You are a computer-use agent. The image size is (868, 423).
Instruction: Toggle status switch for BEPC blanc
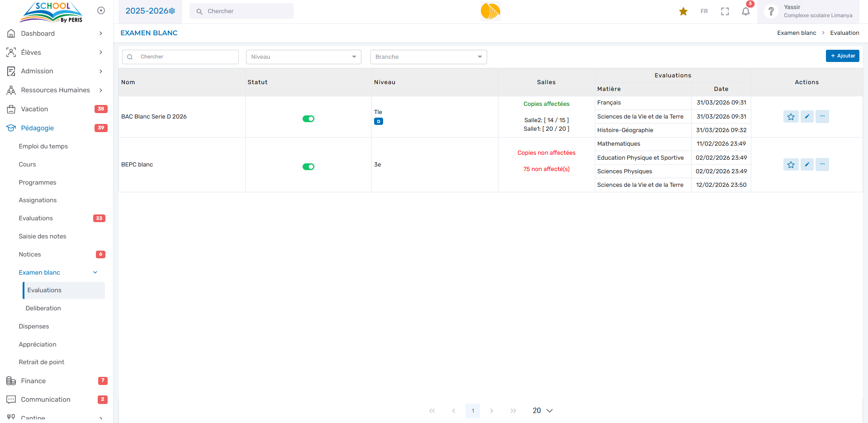click(308, 167)
